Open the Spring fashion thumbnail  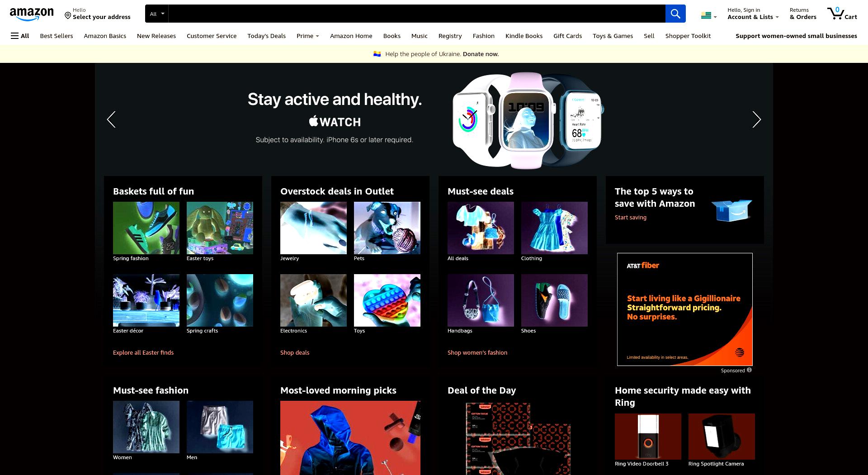click(x=146, y=228)
